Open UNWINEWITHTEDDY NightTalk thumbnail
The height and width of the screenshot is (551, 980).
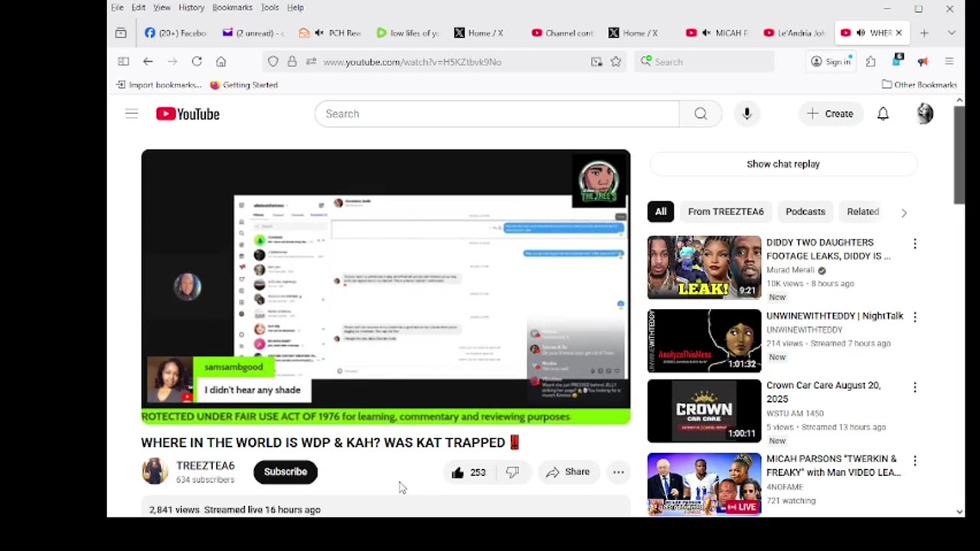(704, 341)
